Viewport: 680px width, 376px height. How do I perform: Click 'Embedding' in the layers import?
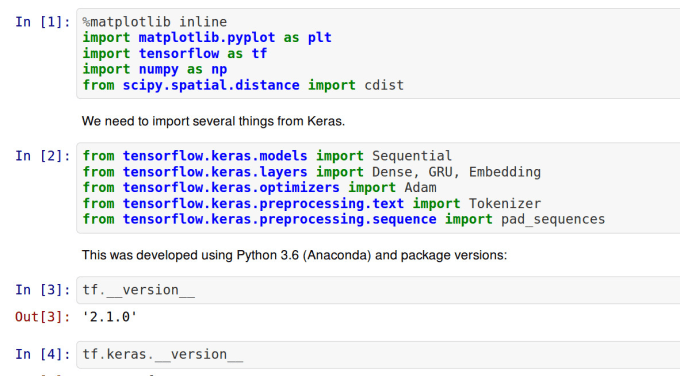pos(505,172)
